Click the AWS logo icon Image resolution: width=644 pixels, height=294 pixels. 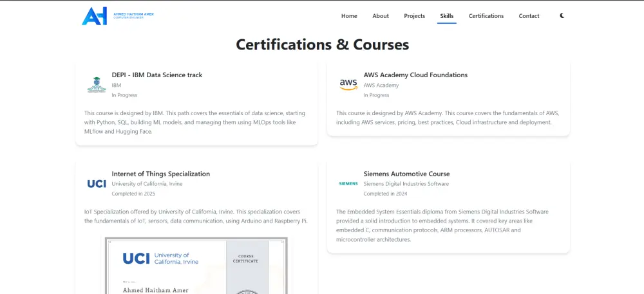348,85
